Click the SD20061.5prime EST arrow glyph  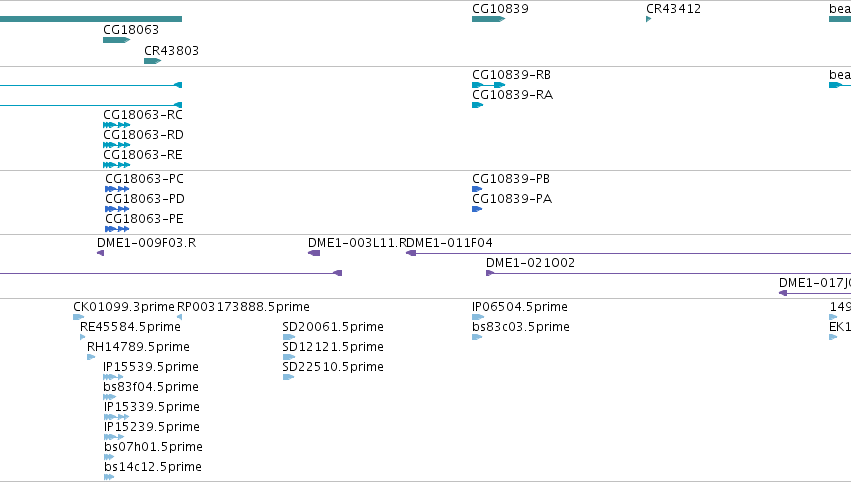[289, 337]
